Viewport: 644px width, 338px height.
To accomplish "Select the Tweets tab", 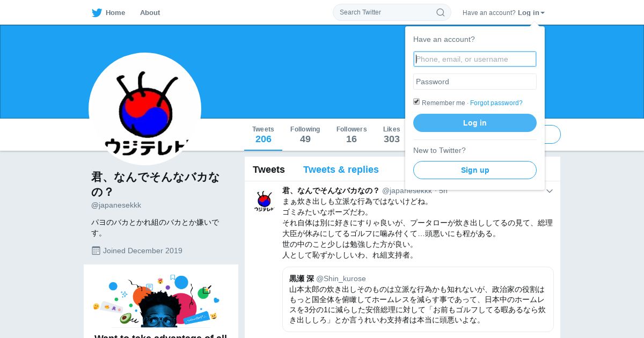I will pyautogui.click(x=269, y=170).
